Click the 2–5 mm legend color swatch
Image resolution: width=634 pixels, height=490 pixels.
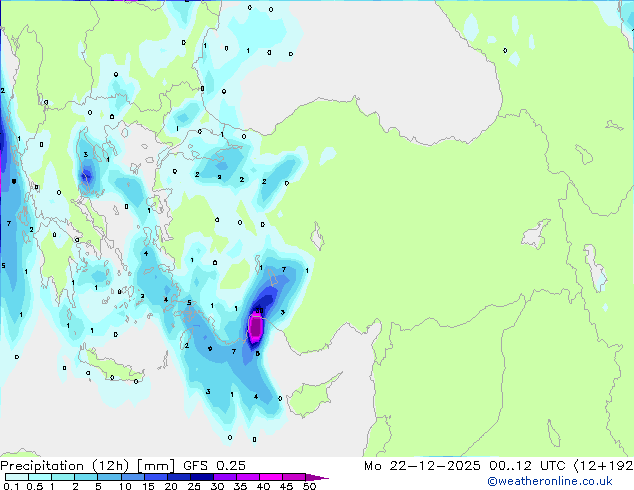click(x=86, y=477)
